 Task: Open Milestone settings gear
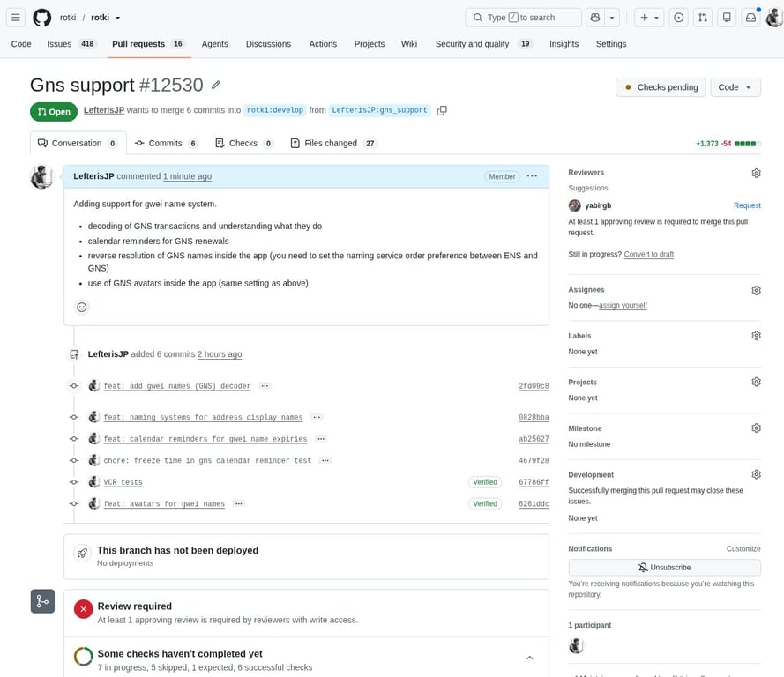tap(756, 428)
